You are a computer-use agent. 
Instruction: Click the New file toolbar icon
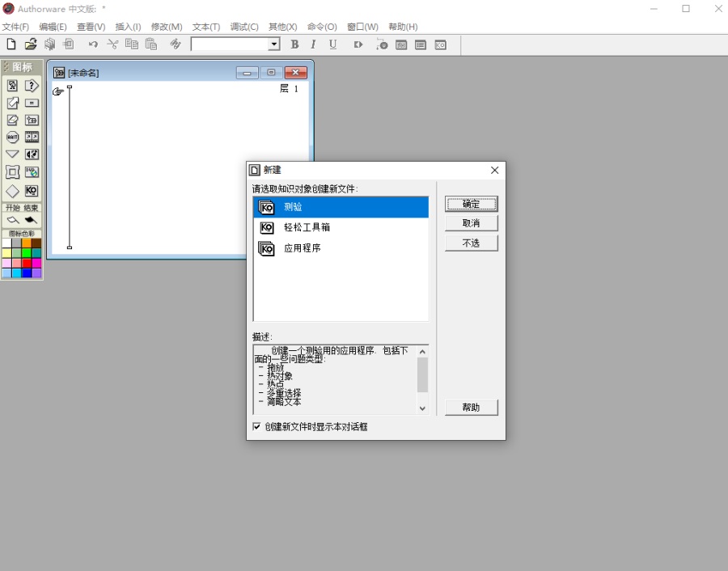pyautogui.click(x=11, y=44)
